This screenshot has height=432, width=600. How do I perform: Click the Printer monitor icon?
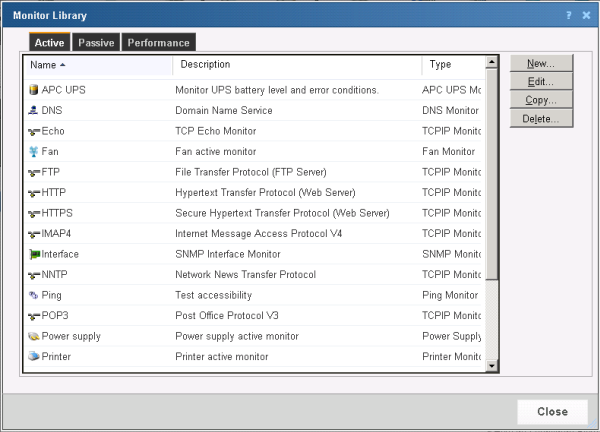[x=34, y=356]
